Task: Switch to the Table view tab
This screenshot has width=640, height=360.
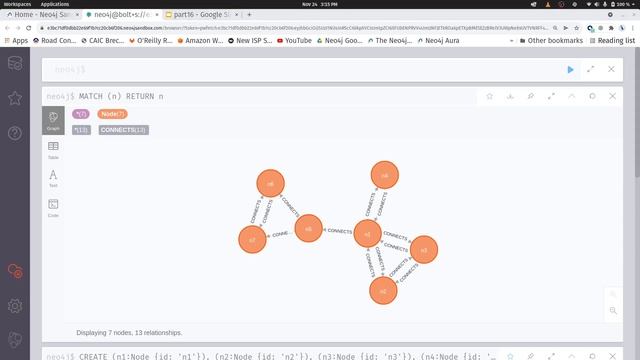Action: [x=53, y=150]
